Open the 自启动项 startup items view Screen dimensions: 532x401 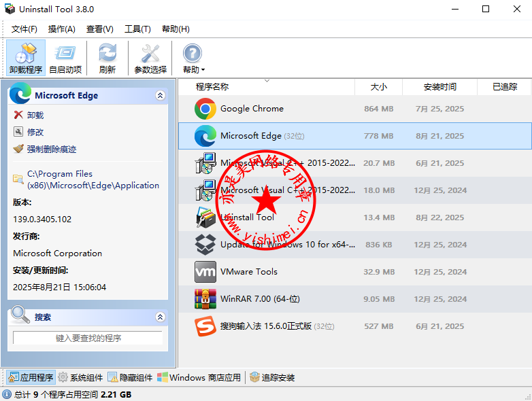pos(65,58)
